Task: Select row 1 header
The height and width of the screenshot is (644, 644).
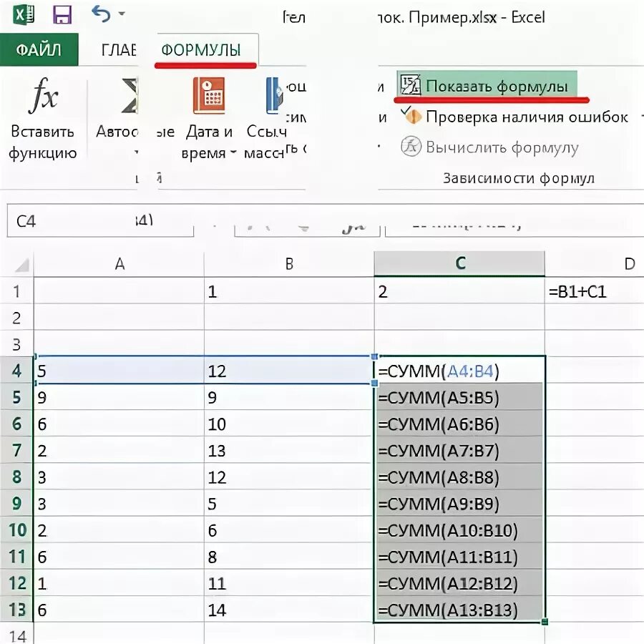Action: click(x=16, y=291)
